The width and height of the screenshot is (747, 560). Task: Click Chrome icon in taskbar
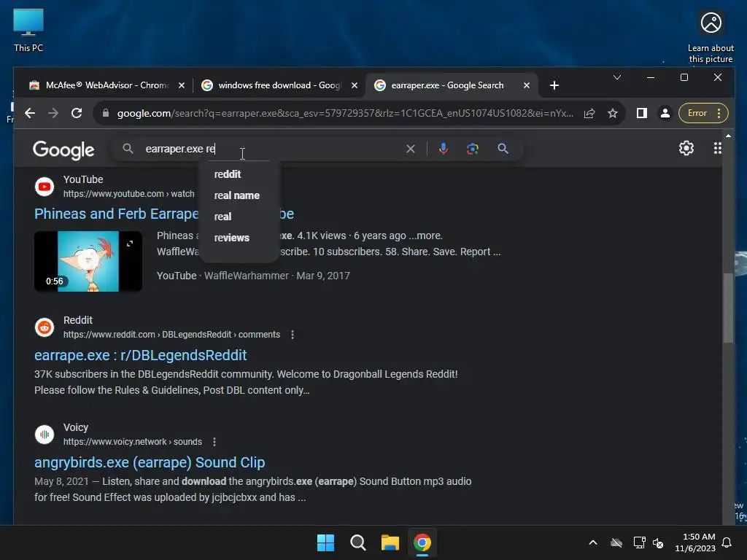click(x=422, y=542)
